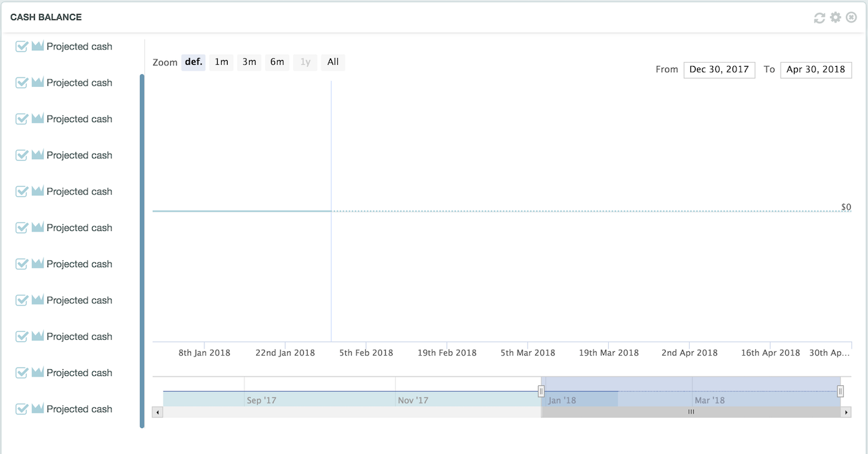Click the horizontal navigator scrollbar thumb
Image resolution: width=868 pixels, height=454 pixels.
(691, 413)
